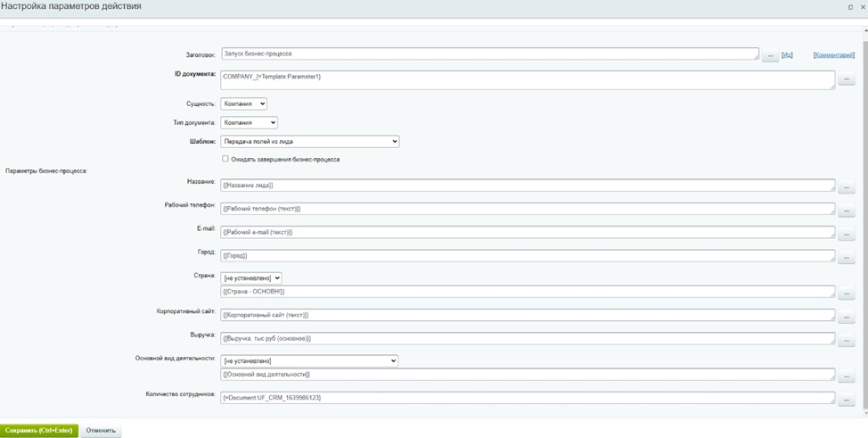Image resolution: width=868 pixels, height=438 pixels.
Task: Enable Ожидать завершения бизнес-процесса checkbox
Action: (x=225, y=159)
